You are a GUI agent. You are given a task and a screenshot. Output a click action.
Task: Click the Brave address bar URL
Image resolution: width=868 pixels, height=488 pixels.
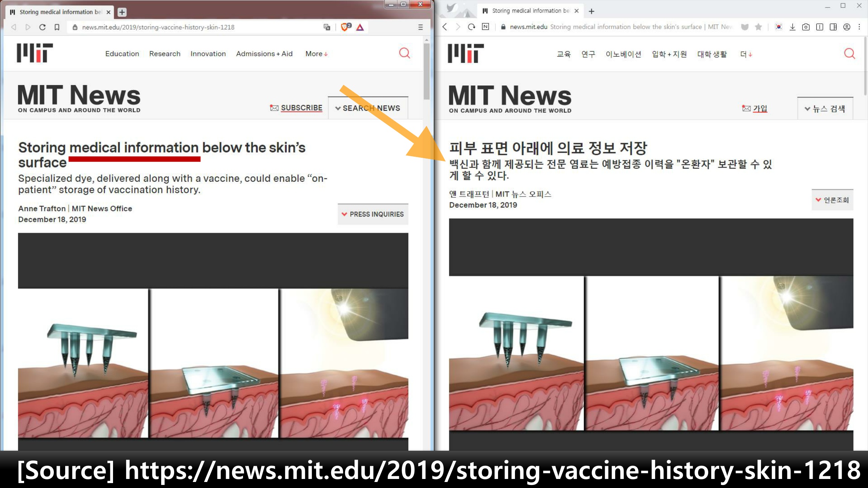(158, 27)
